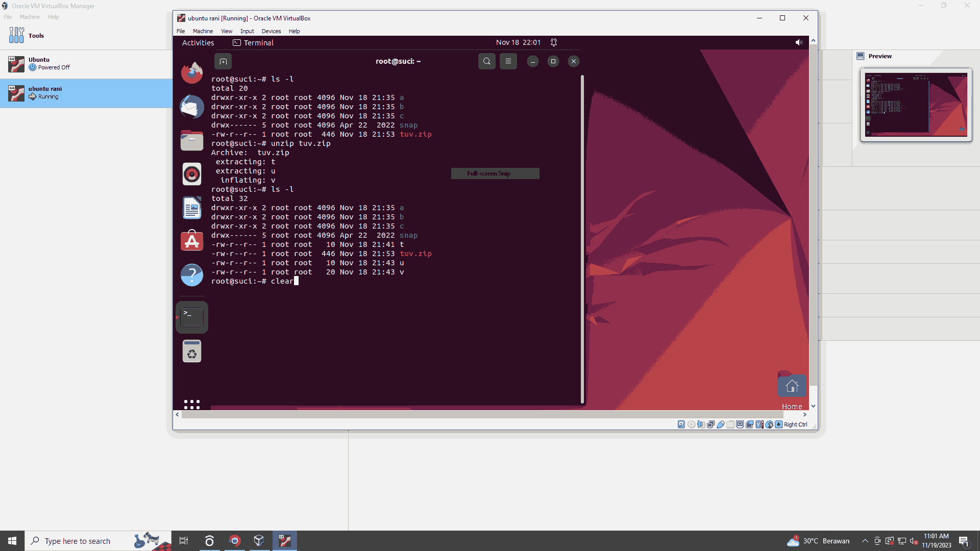Open File menu in VirtualBox Manager

(x=8, y=17)
